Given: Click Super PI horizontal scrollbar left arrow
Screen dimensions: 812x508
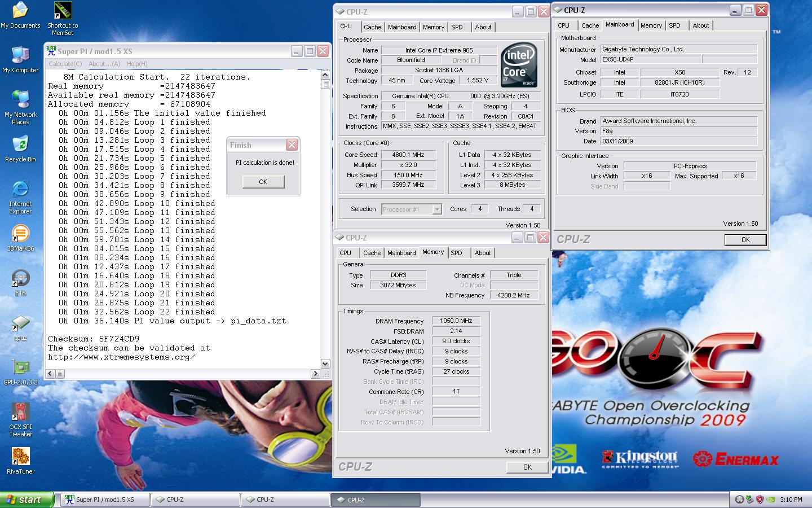Looking at the screenshot, I should (50, 374).
